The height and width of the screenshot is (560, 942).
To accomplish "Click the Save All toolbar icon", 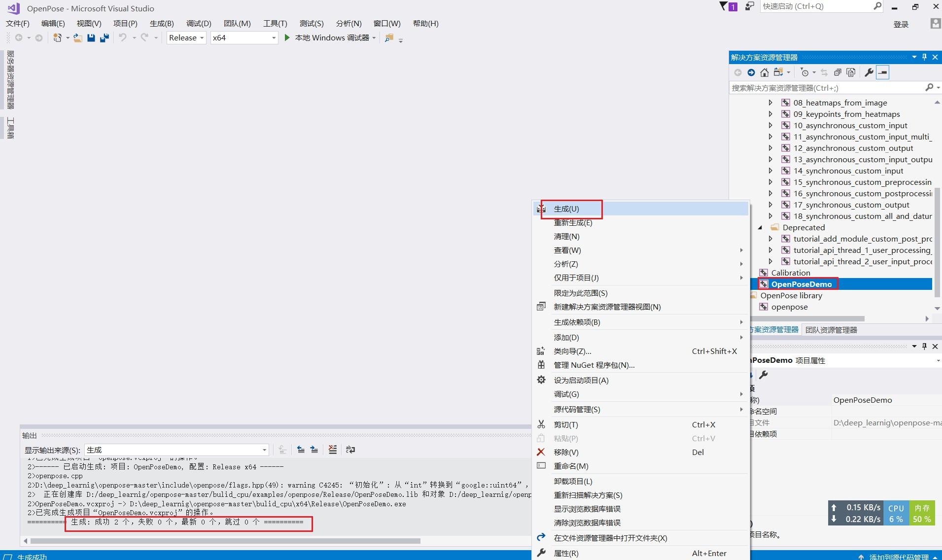I will pos(104,37).
